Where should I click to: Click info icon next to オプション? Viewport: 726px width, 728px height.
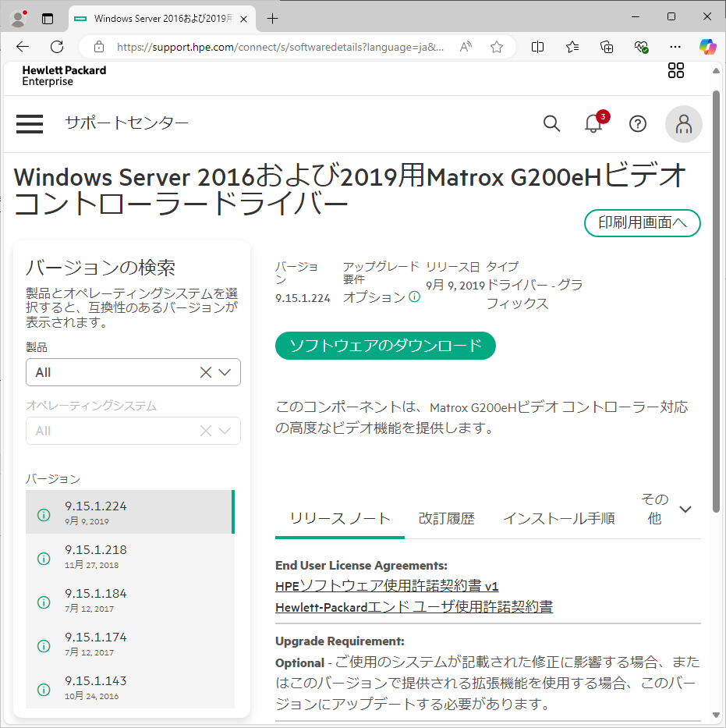click(x=414, y=297)
